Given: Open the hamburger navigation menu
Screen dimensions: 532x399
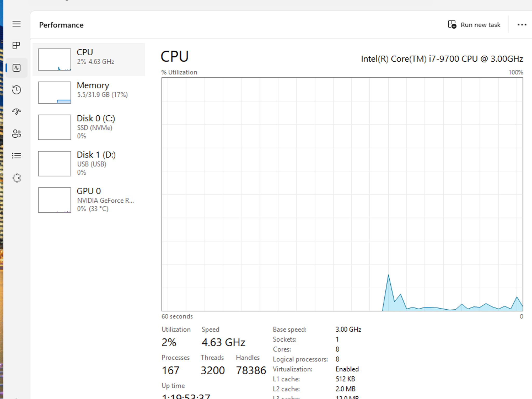Looking at the screenshot, I should point(16,24).
